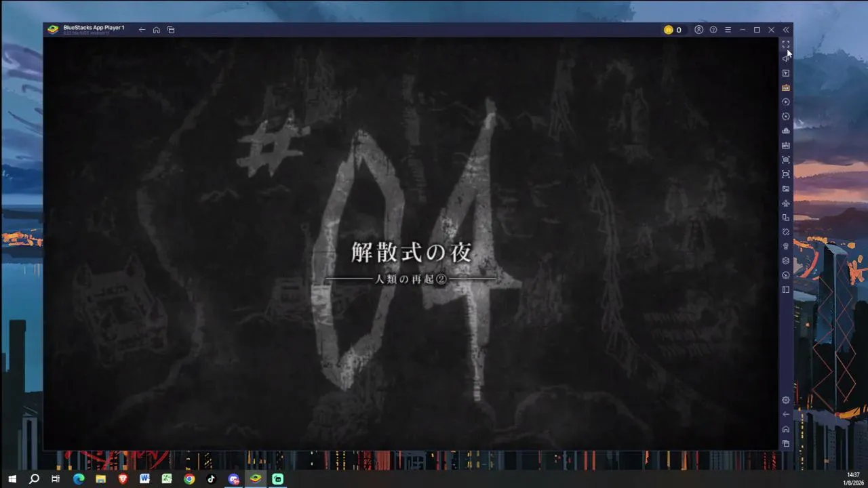868x488 pixels.
Task: Open Google Chrome from the taskbar
Action: (189, 479)
